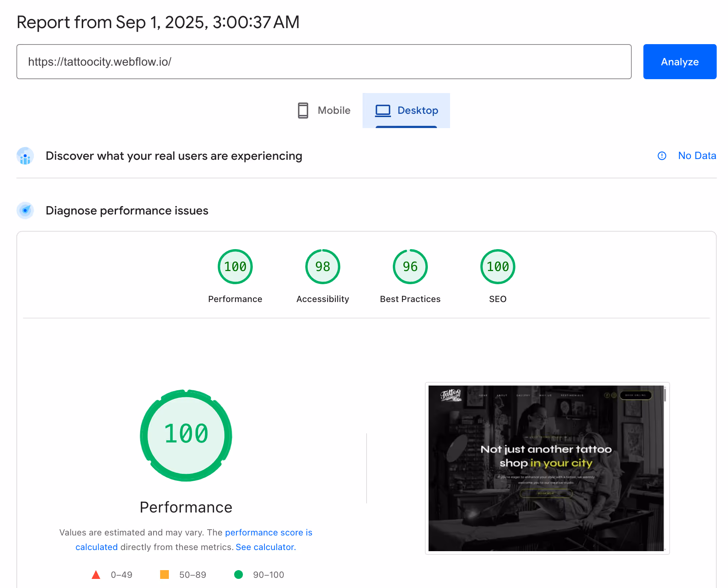Jump to Best Practices score gauge 96
The width and height of the screenshot is (728, 588).
[410, 267]
